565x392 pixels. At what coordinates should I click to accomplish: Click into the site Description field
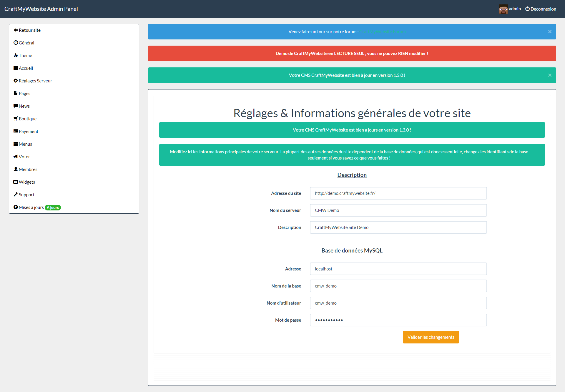pyautogui.click(x=398, y=227)
